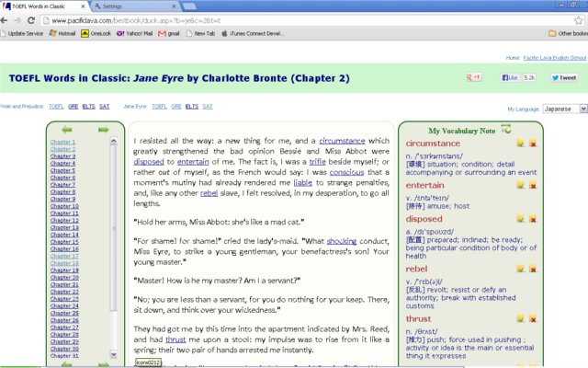This screenshot has height=368, width=588.
Task: Open Chapter 30 in chapter list
Action: [x=64, y=349]
